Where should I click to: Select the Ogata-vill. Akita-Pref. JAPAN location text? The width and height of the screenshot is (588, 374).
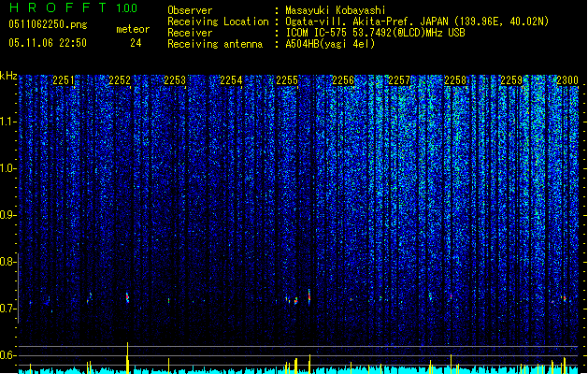tap(417, 22)
